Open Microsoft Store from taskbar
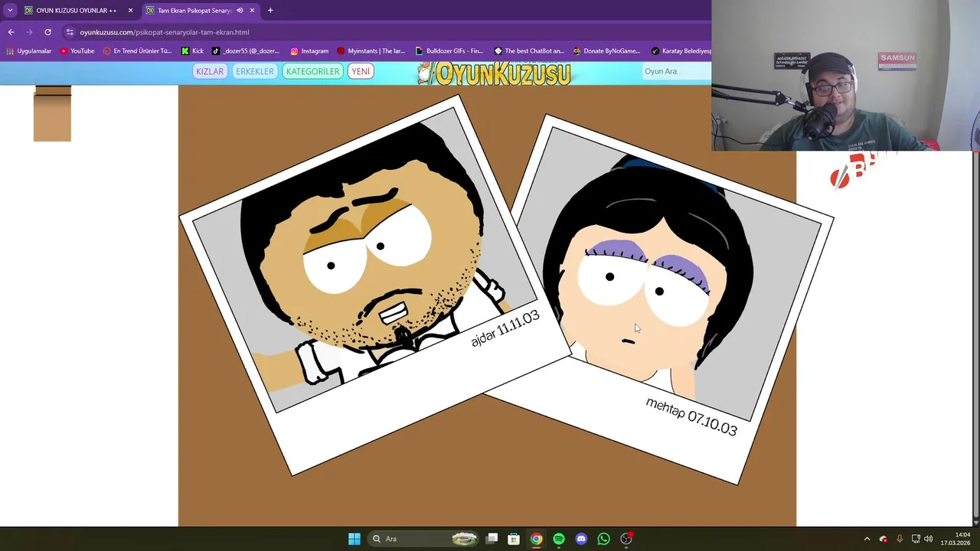Image resolution: width=980 pixels, height=551 pixels. point(514,539)
